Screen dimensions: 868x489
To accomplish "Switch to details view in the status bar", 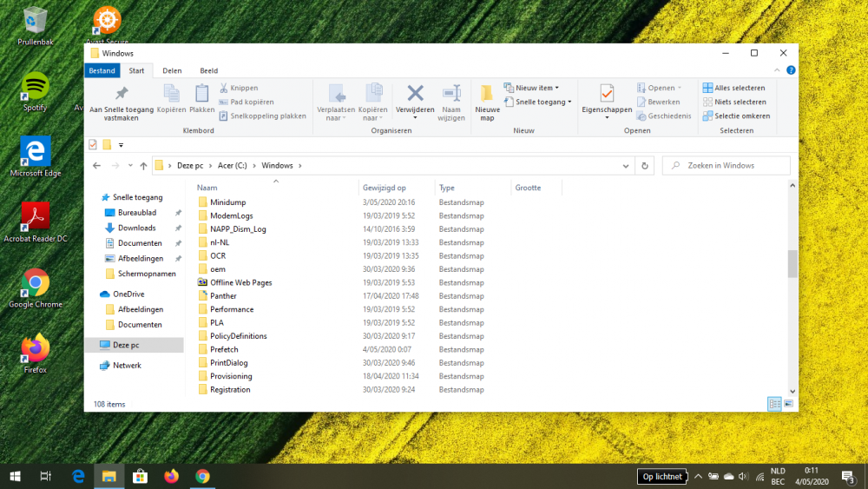I will click(774, 404).
